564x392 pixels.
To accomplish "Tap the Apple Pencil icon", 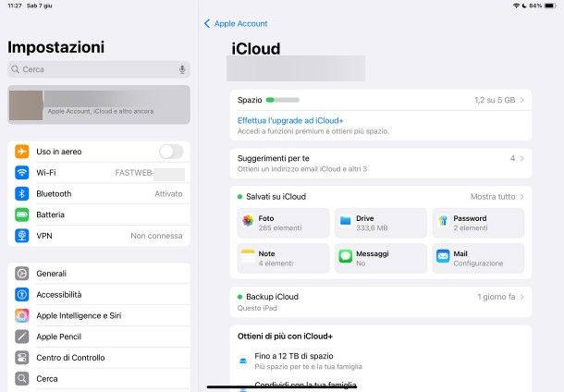I will [x=22, y=337].
